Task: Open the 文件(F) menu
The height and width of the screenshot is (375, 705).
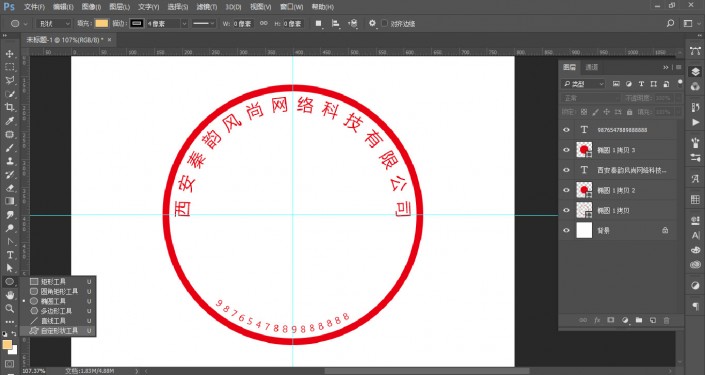Action: point(34,7)
